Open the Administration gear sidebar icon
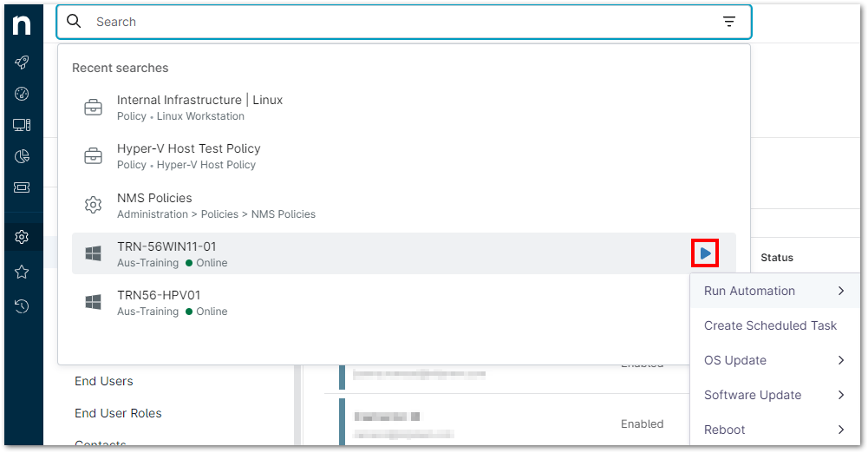 click(22, 237)
